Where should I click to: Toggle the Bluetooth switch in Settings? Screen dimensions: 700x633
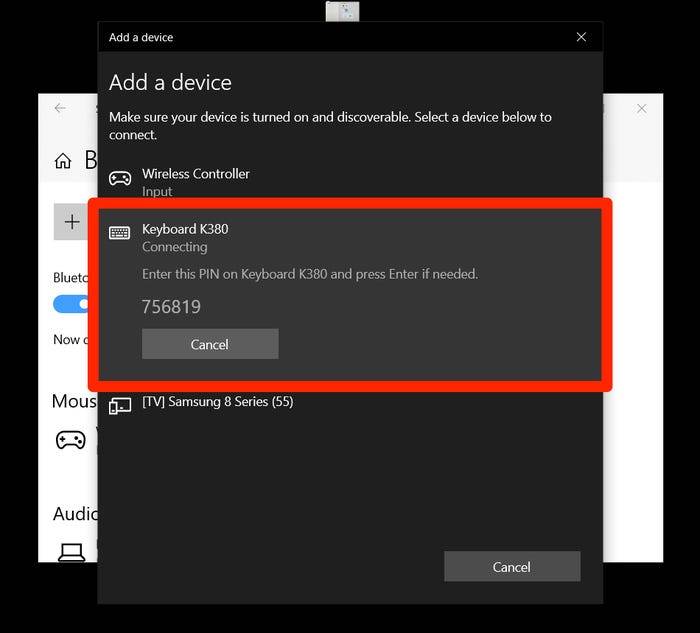pos(71,304)
